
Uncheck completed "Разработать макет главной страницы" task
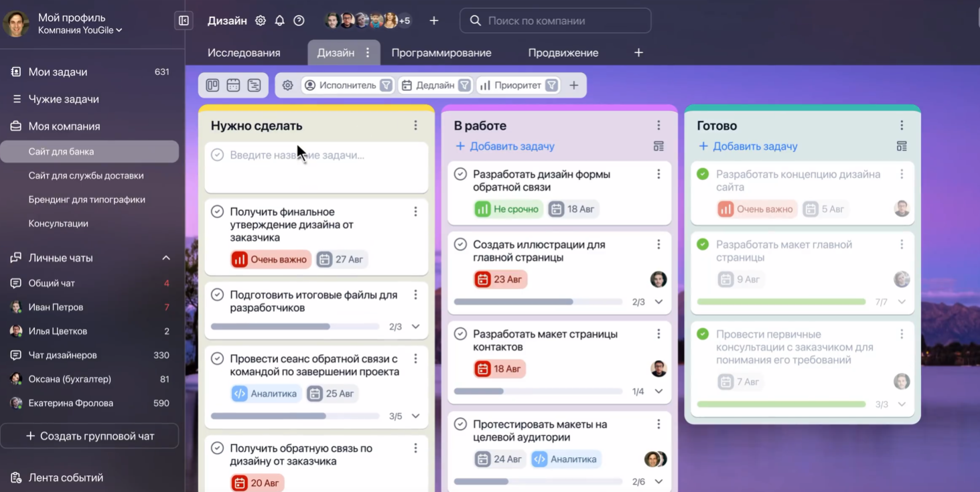(703, 244)
